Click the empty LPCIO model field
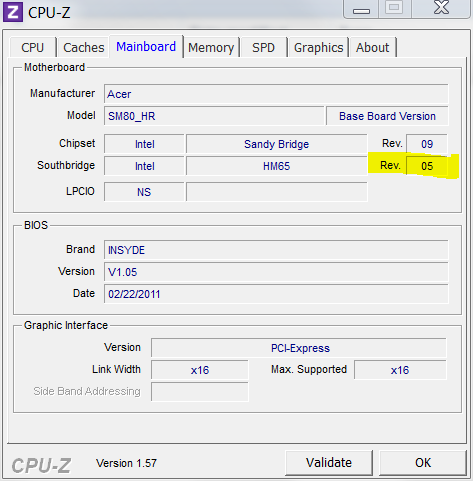Viewport: 473px width, 481px height. point(277,192)
